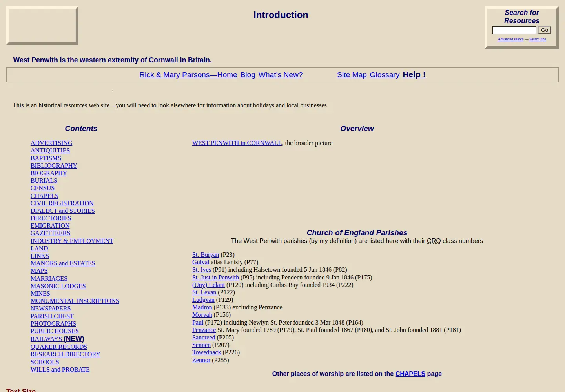Open the MASONIC LODGES link
Screen dimensions: 565x392
point(58,286)
